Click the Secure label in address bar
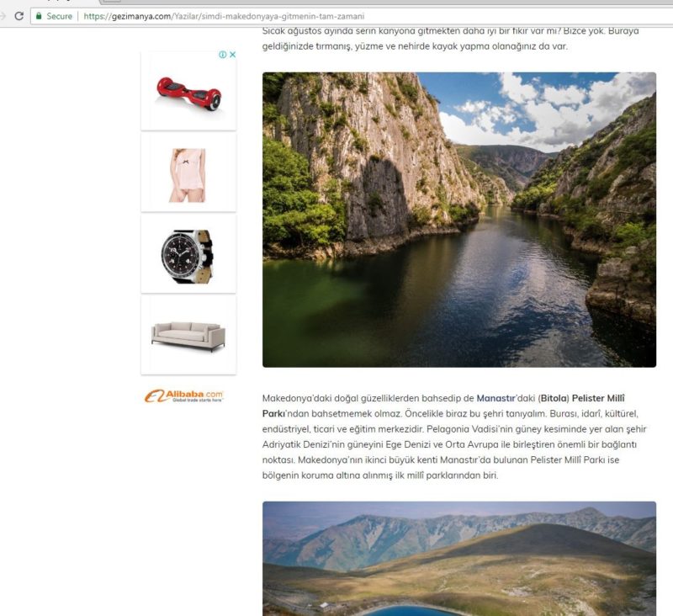The image size is (673, 616). tap(59, 16)
